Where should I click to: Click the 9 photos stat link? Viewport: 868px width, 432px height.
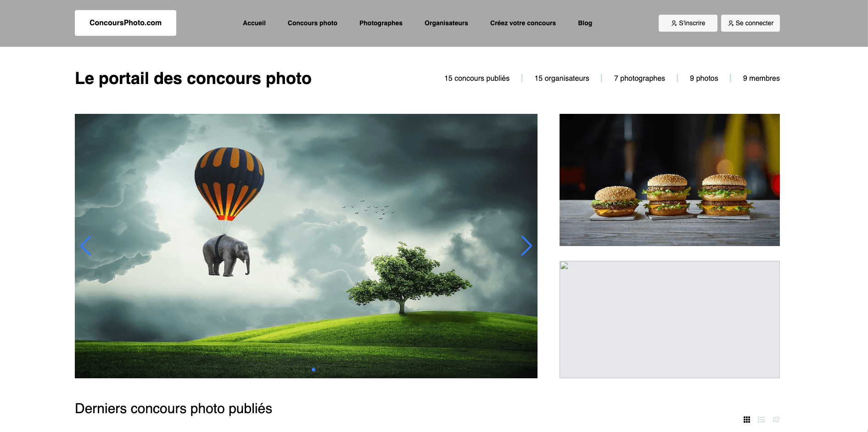point(704,78)
